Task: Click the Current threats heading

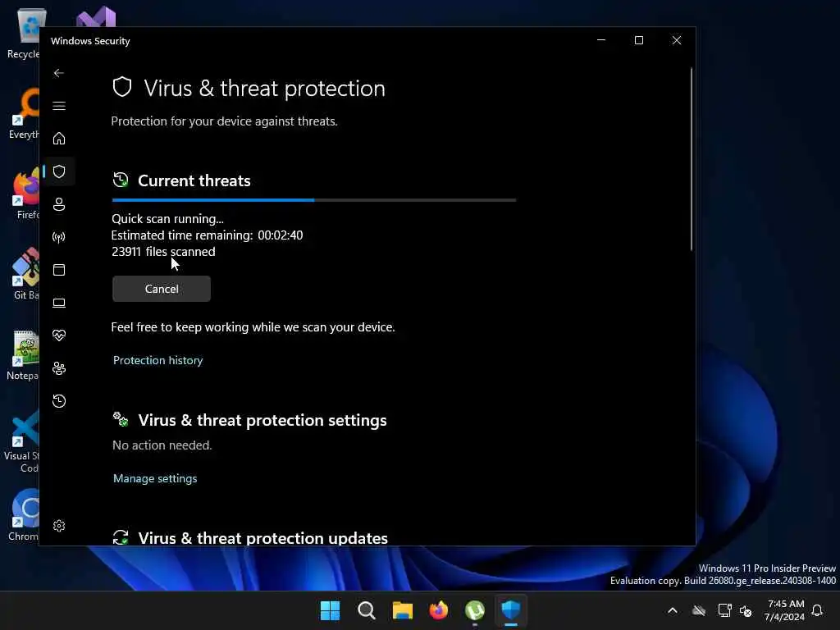Action: [x=194, y=180]
